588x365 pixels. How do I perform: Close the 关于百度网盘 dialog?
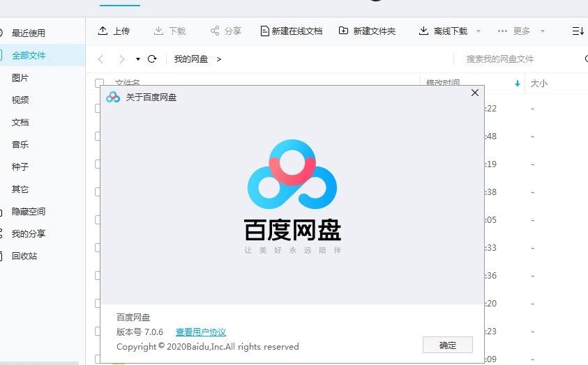pyautogui.click(x=475, y=93)
